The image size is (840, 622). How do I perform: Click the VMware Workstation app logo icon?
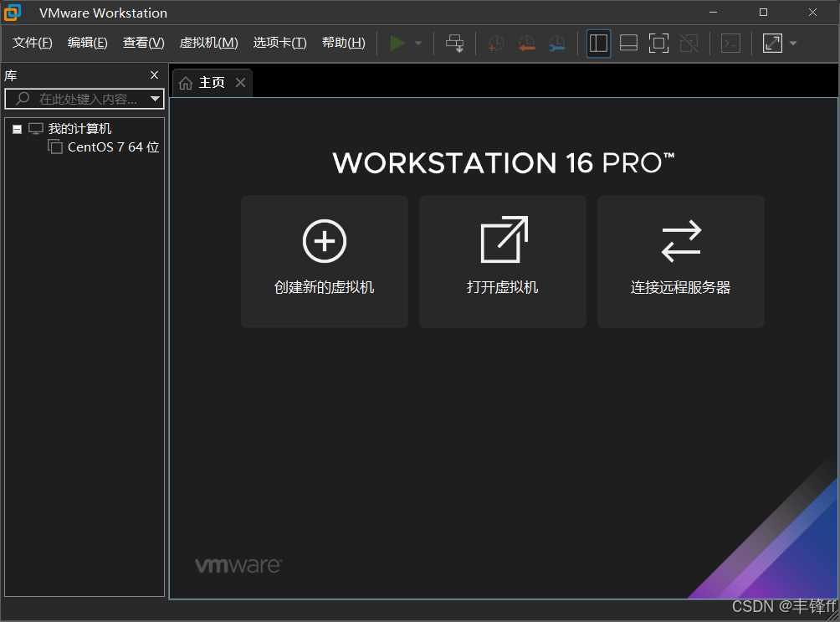(x=13, y=13)
